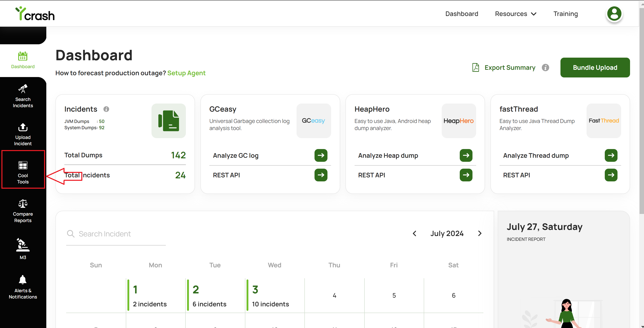
Task: Click the Analyze Heap dump arrow
Action: pos(466,155)
